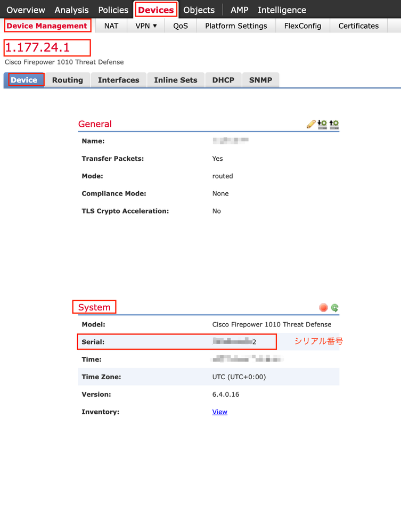
Task: Click the Serial: label
Action: coord(93,342)
